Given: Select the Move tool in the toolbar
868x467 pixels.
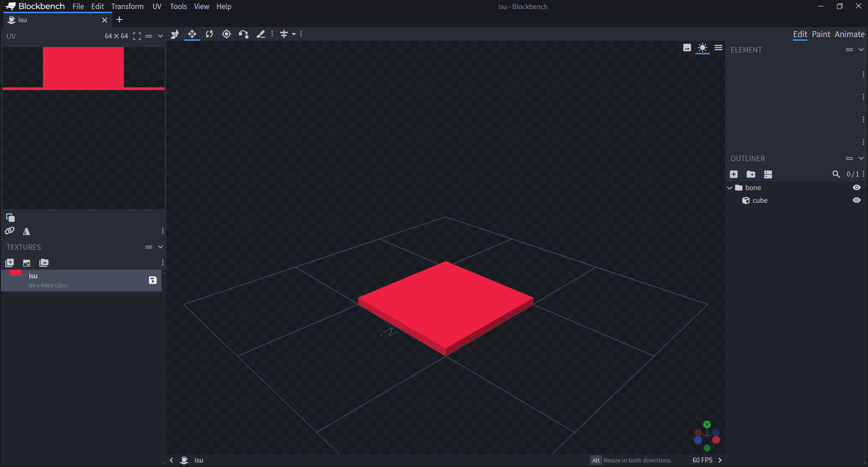Looking at the screenshot, I should [192, 34].
